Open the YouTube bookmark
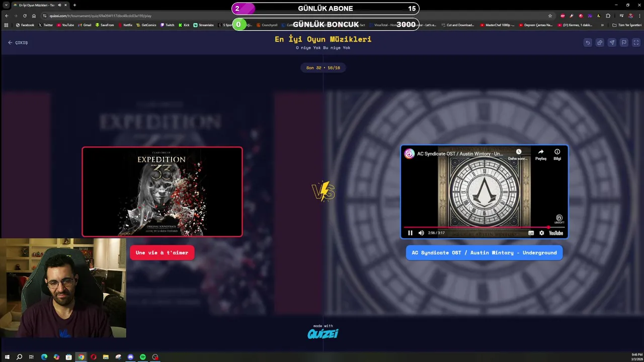The height and width of the screenshot is (362, 644). tap(65, 25)
